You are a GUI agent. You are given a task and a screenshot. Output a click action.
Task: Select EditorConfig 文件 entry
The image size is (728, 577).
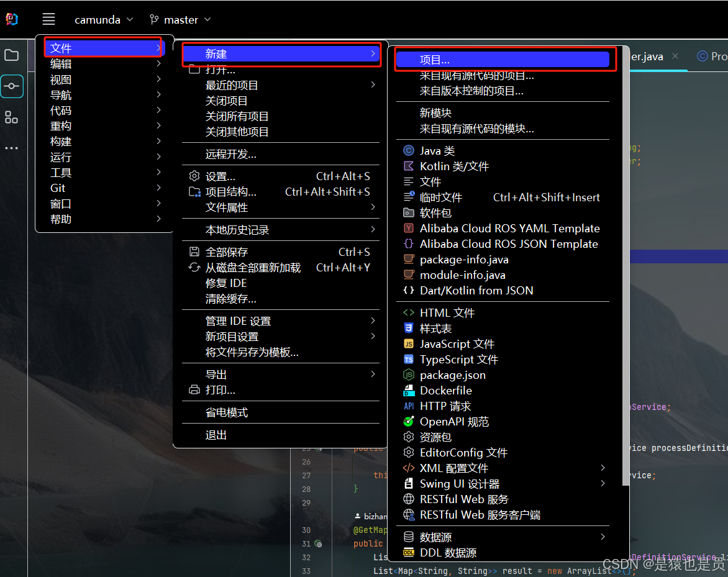pyautogui.click(x=503, y=453)
